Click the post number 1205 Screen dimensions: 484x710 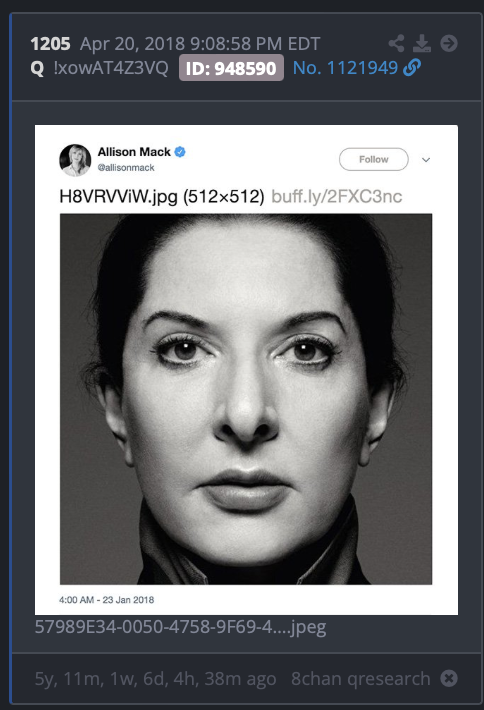coord(50,44)
